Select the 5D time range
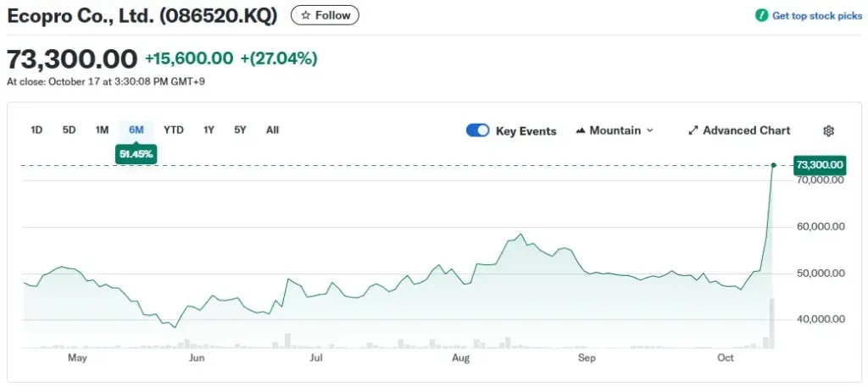This screenshot has width=868, height=387. tap(69, 130)
